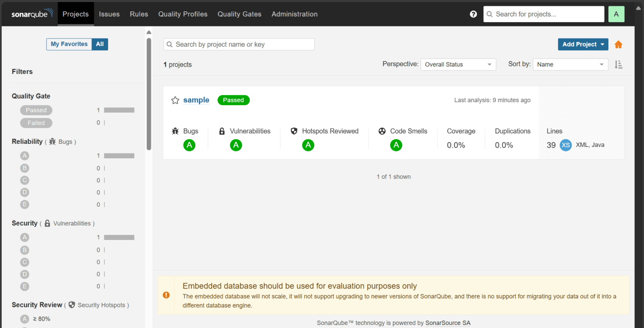Expand the Add Project dropdown arrow
Image resolution: width=644 pixels, height=328 pixels.
click(x=602, y=44)
